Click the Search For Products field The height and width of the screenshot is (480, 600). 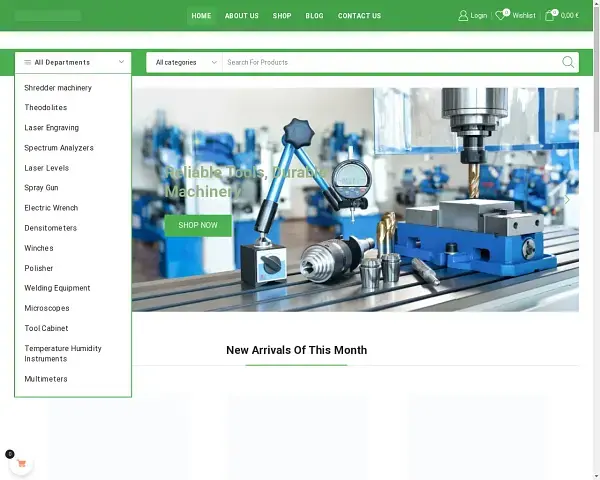390,62
